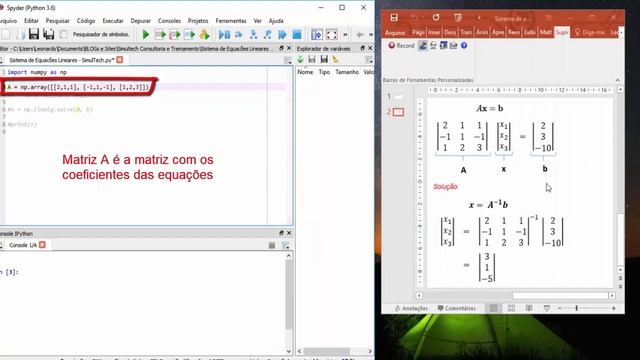Open IPython console options dropdown
This screenshot has width=640, height=360.
click(285, 245)
